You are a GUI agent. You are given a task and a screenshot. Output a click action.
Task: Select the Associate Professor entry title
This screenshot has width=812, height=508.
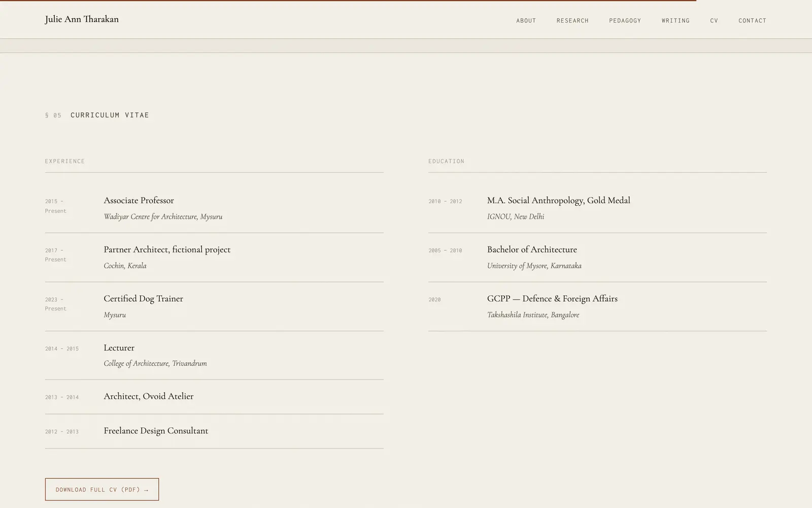coord(139,201)
